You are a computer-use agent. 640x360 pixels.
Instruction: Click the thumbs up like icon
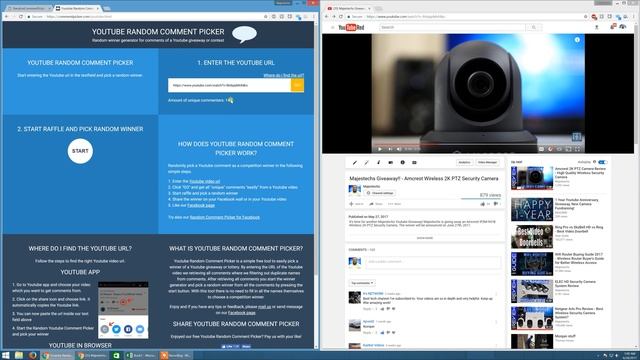coord(483,204)
